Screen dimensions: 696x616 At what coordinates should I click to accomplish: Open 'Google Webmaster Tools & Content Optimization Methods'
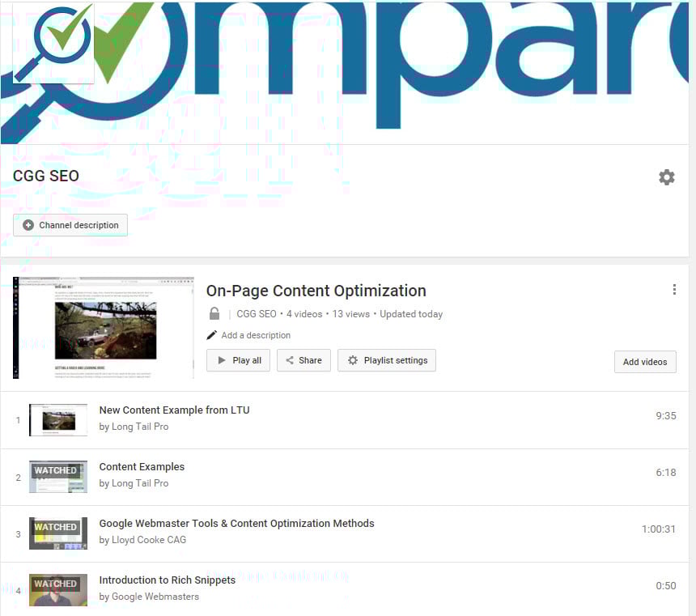(236, 523)
